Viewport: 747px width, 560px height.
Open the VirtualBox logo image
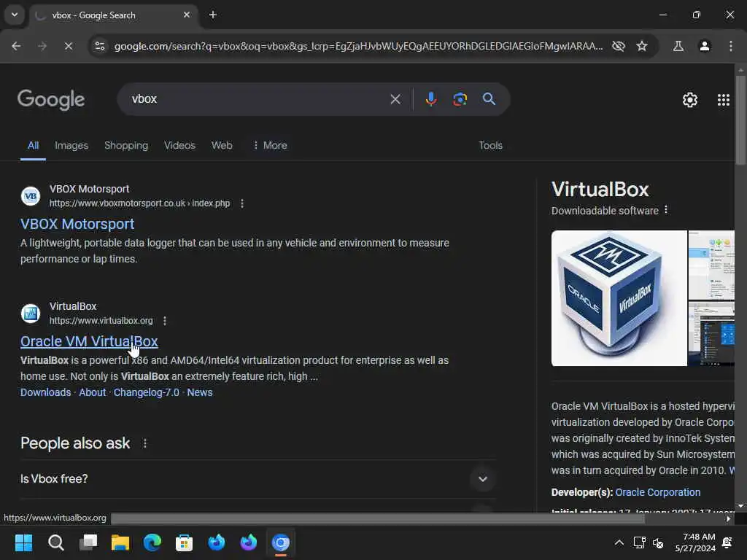coord(619,298)
